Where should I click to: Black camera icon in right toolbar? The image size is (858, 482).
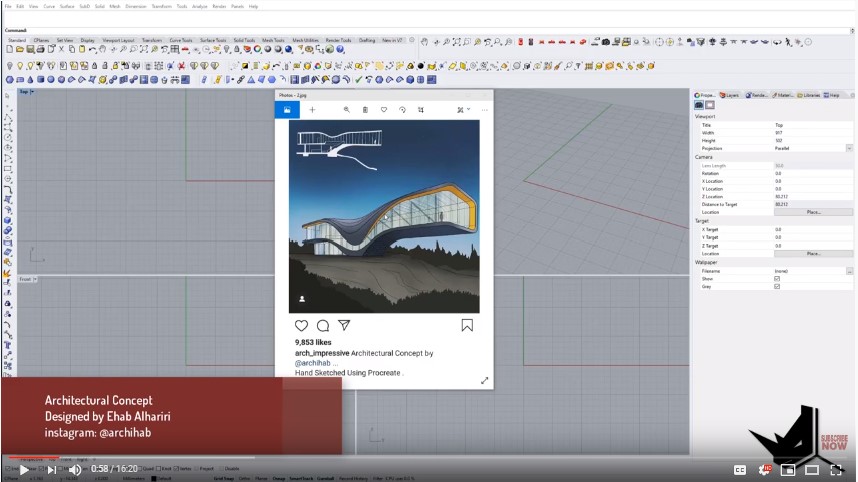tap(605, 42)
